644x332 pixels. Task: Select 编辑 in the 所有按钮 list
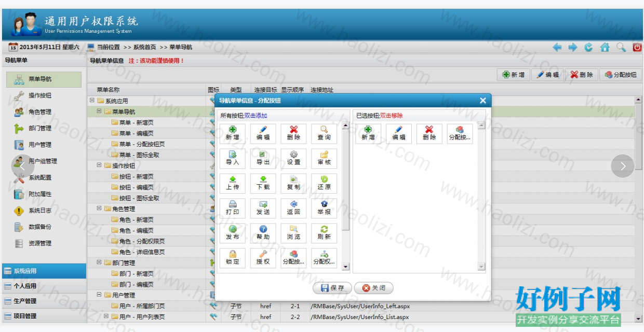click(263, 133)
